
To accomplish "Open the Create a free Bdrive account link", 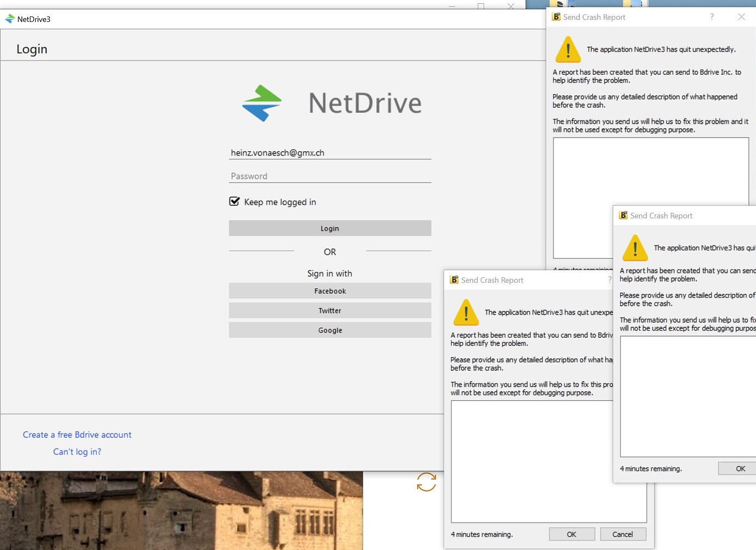I will coord(77,435).
